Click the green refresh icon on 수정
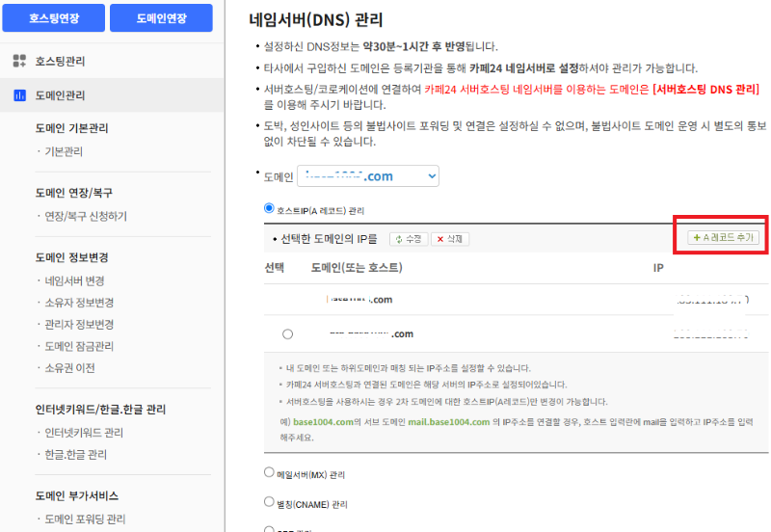The height and width of the screenshot is (532, 771). pos(399,239)
